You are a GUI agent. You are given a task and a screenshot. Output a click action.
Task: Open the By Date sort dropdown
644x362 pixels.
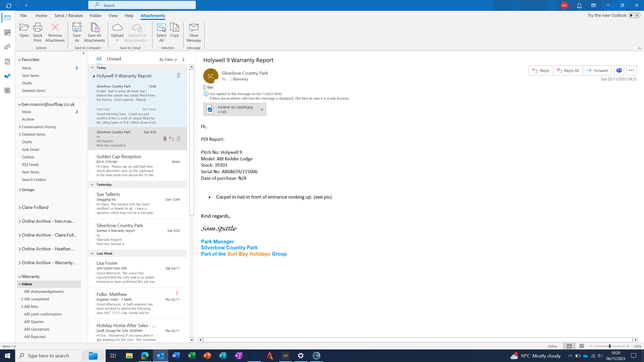click(x=168, y=59)
